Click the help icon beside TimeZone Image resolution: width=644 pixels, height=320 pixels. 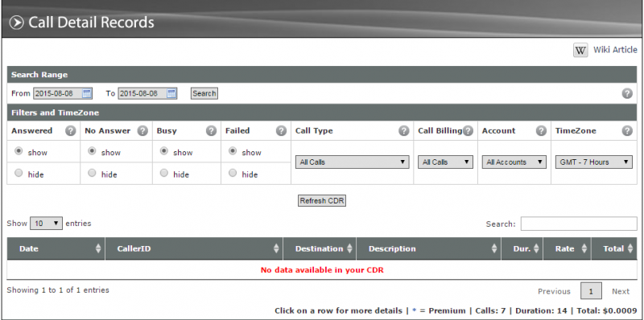coord(627,131)
